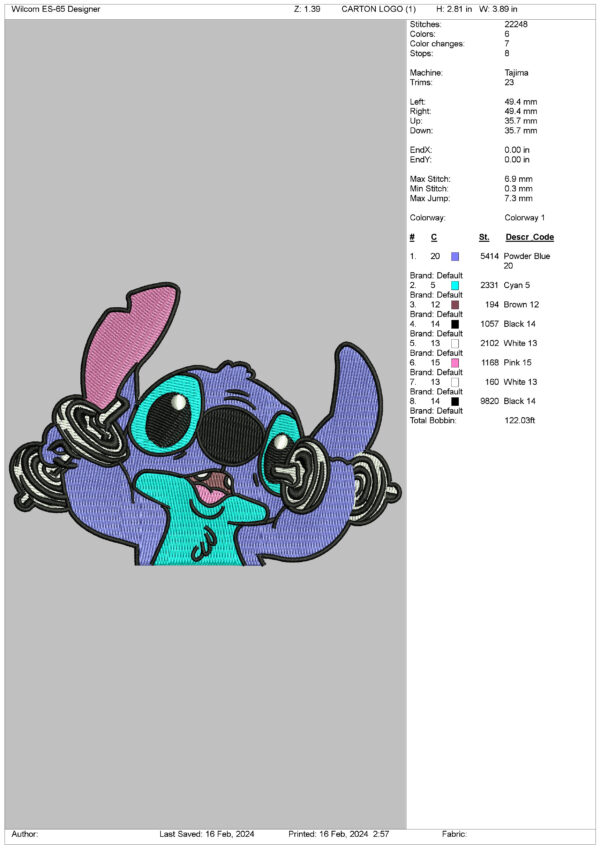Click the Max Jump value '7.3 mm'
The image size is (600, 849).
click(518, 199)
